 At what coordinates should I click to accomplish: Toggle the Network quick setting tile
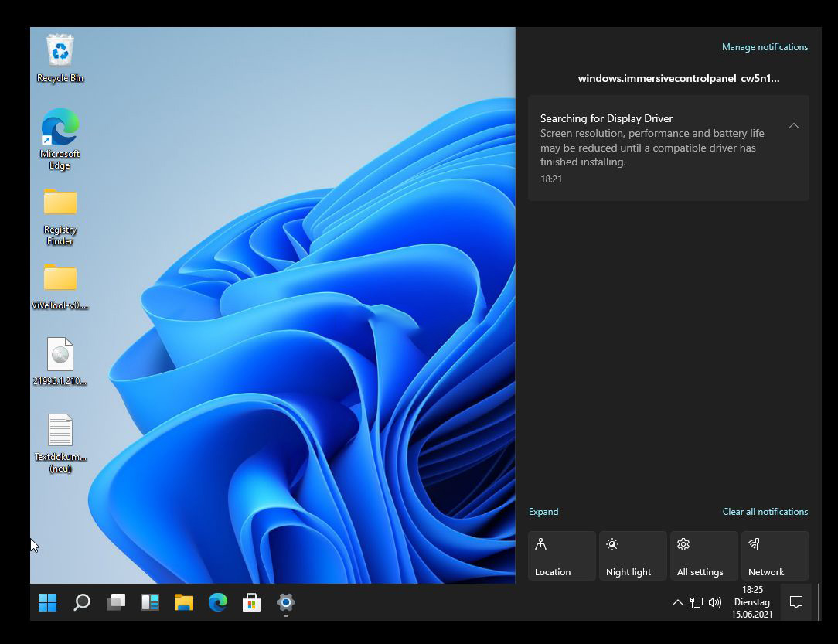[x=775, y=555]
